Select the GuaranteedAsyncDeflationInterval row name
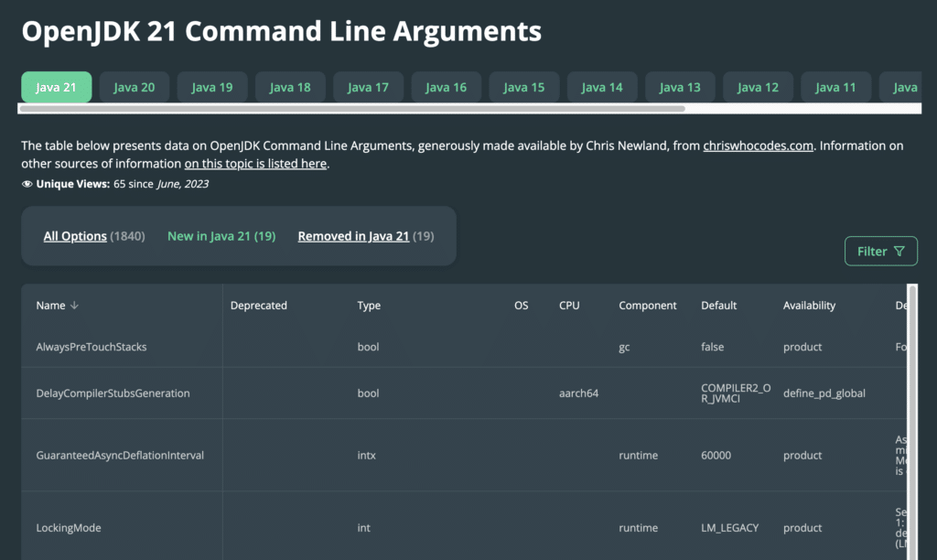 (120, 456)
